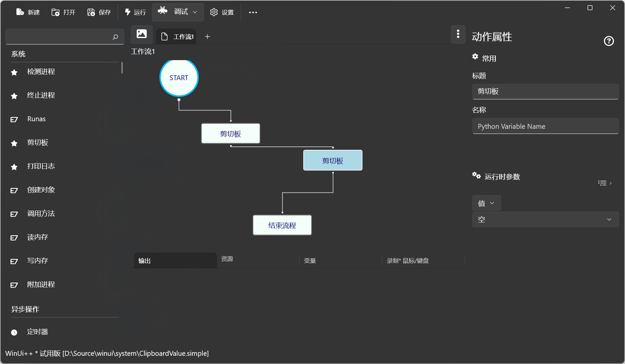Click the Save icon in toolbar
625x364 pixels.
[91, 12]
